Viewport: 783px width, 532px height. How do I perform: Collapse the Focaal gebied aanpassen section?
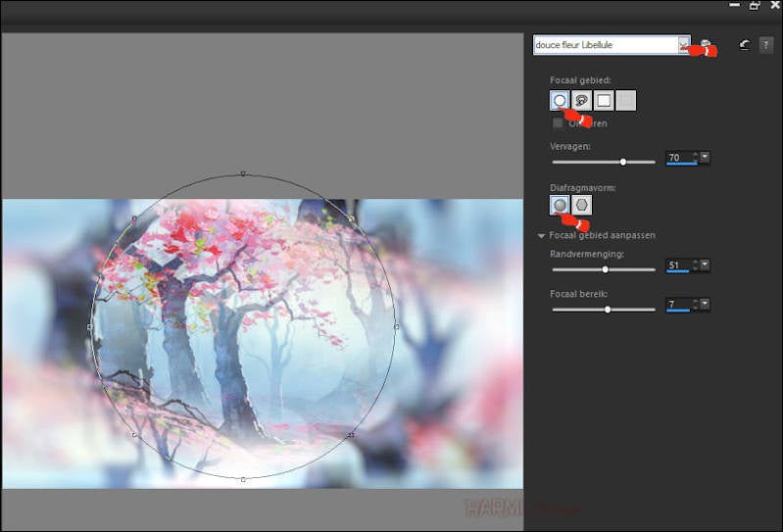click(541, 235)
